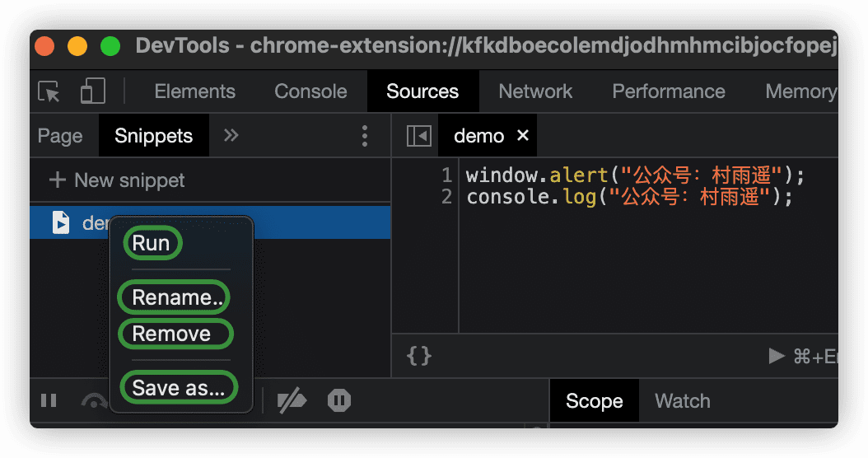Click the run snippet play arrow

tap(776, 356)
